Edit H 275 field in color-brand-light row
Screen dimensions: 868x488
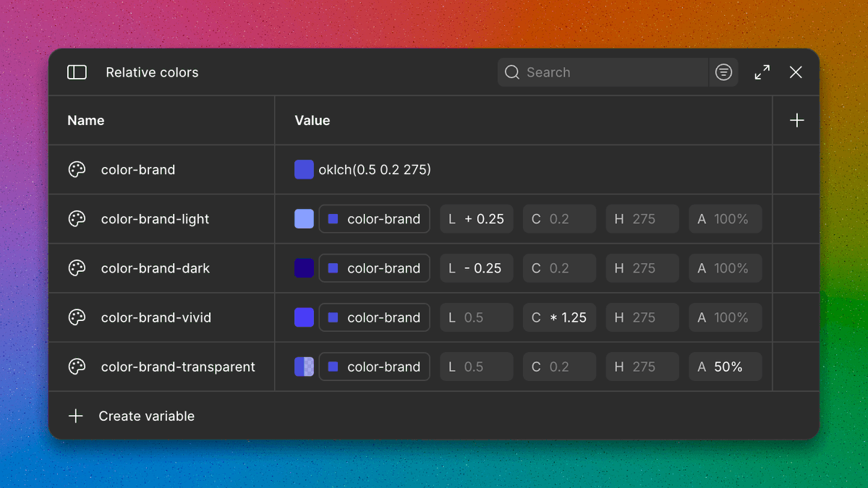coord(642,219)
